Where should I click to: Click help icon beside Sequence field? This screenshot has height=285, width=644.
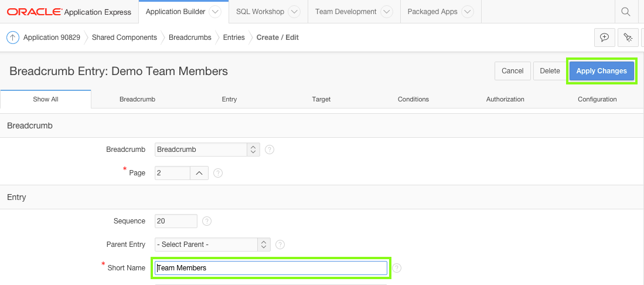click(207, 221)
